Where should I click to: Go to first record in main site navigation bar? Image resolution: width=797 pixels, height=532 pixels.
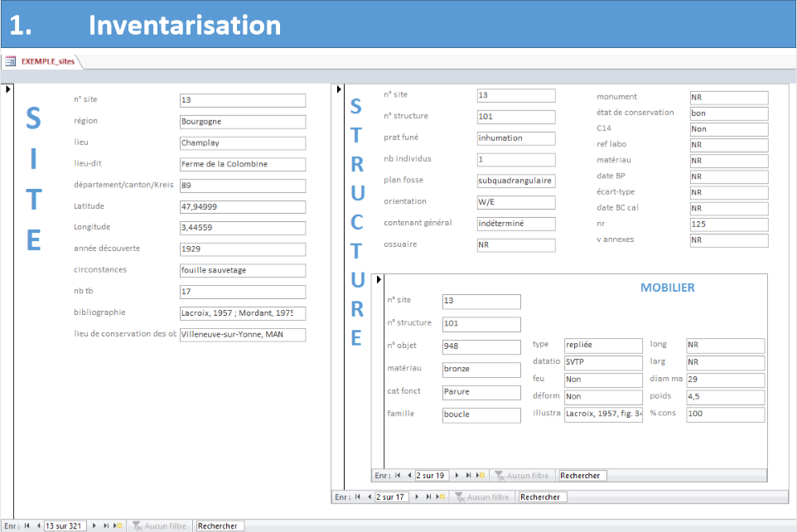pos(27,526)
